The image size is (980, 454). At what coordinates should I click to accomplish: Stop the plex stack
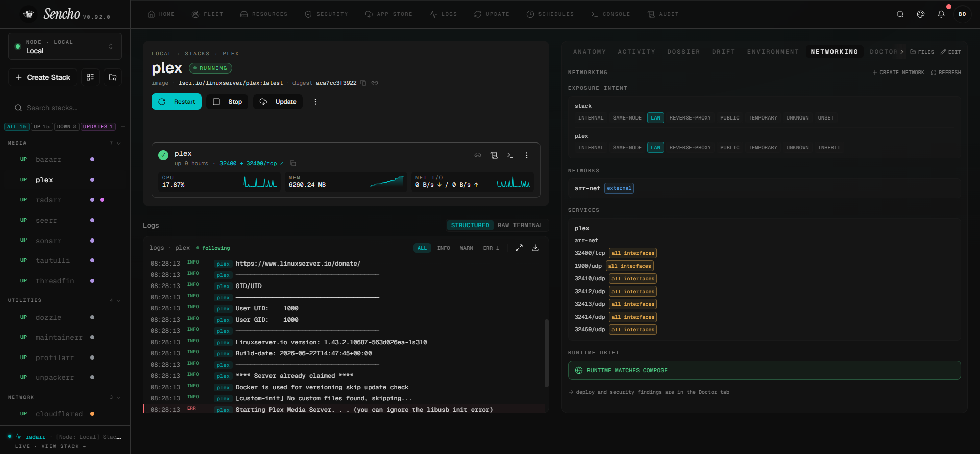pos(227,102)
